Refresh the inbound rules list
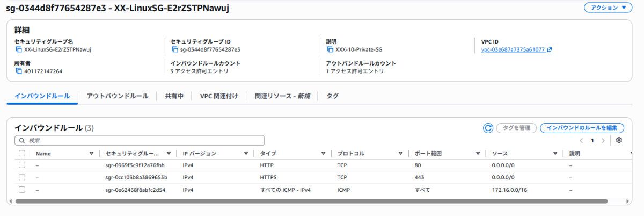Viewport: 644px width, 216px height. pyautogui.click(x=488, y=128)
